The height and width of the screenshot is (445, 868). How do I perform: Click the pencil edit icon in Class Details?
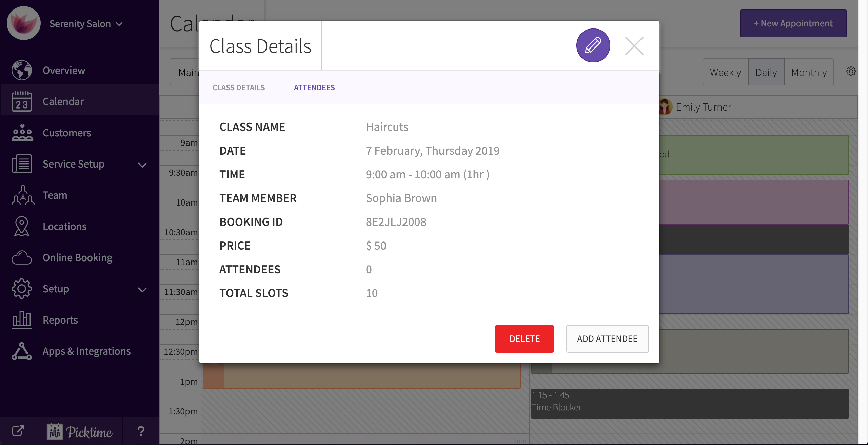click(593, 45)
